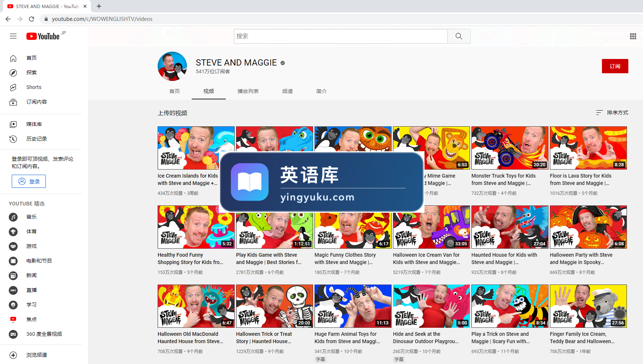Select Movies and shows 电影和节目
Screen dimensions: 643x364
pyautogui.click(x=39, y=261)
